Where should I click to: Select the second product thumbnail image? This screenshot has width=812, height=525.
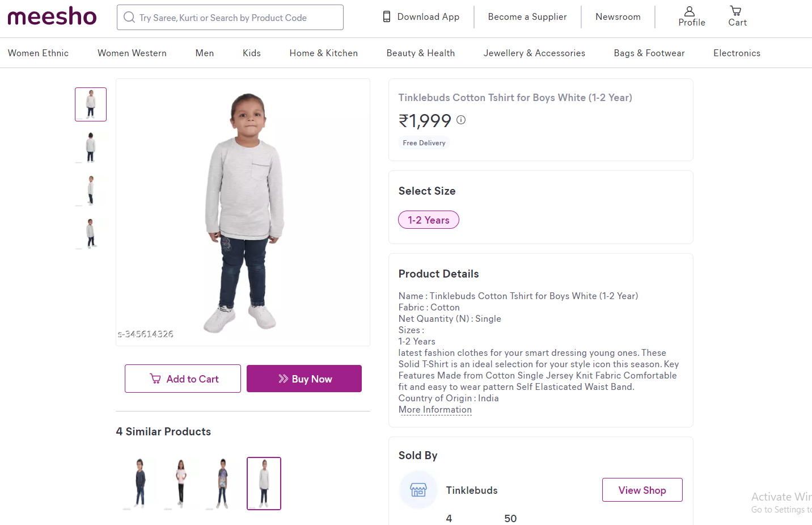click(91, 147)
